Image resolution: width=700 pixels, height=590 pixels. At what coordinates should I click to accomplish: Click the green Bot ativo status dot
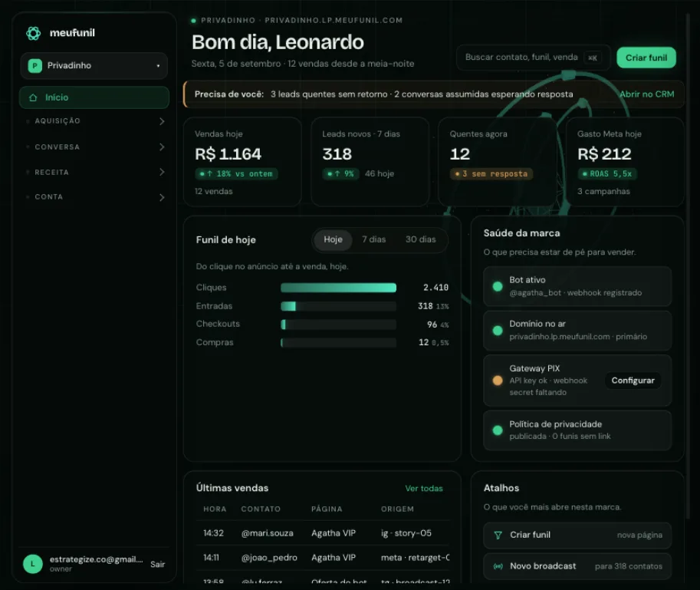(x=498, y=286)
